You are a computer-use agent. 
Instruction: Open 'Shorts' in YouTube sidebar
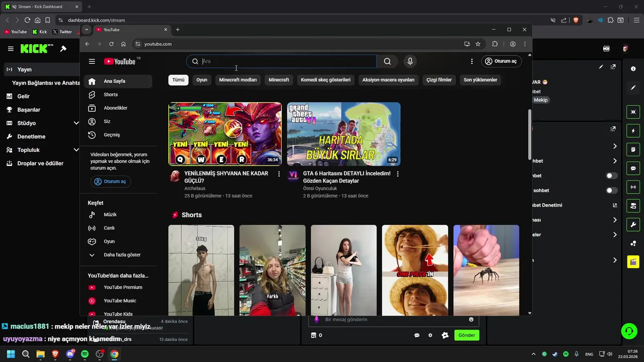pos(118,95)
